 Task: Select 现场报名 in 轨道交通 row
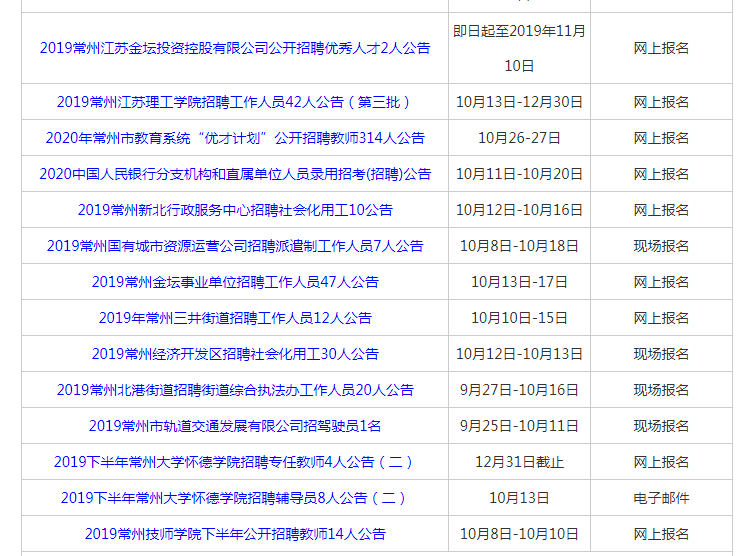(x=661, y=426)
